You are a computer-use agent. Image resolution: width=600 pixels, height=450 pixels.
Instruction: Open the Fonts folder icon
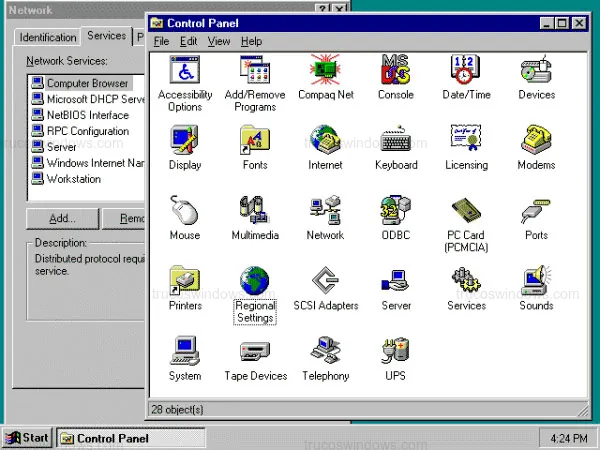(x=255, y=141)
